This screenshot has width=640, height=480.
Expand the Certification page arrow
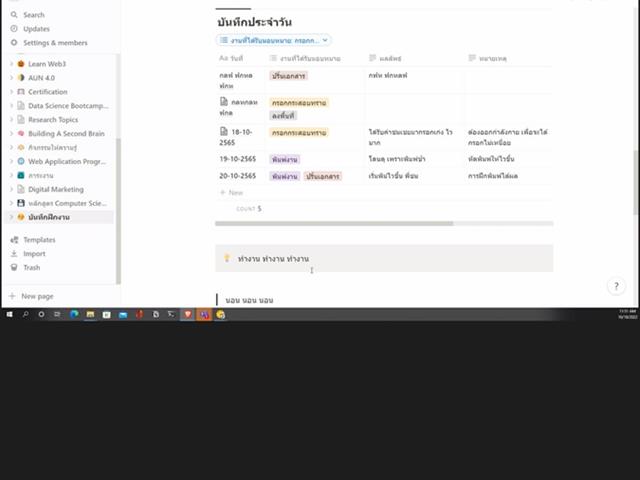tap(11, 91)
